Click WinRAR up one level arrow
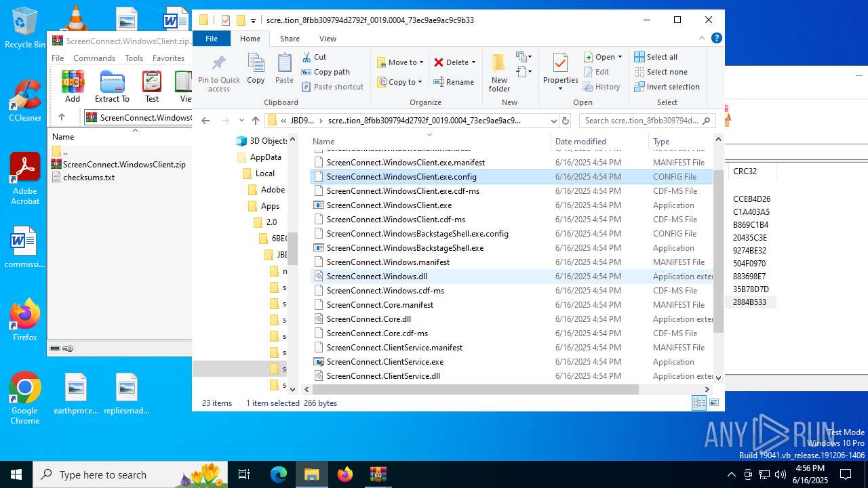This screenshot has width=868, height=488. click(x=61, y=117)
